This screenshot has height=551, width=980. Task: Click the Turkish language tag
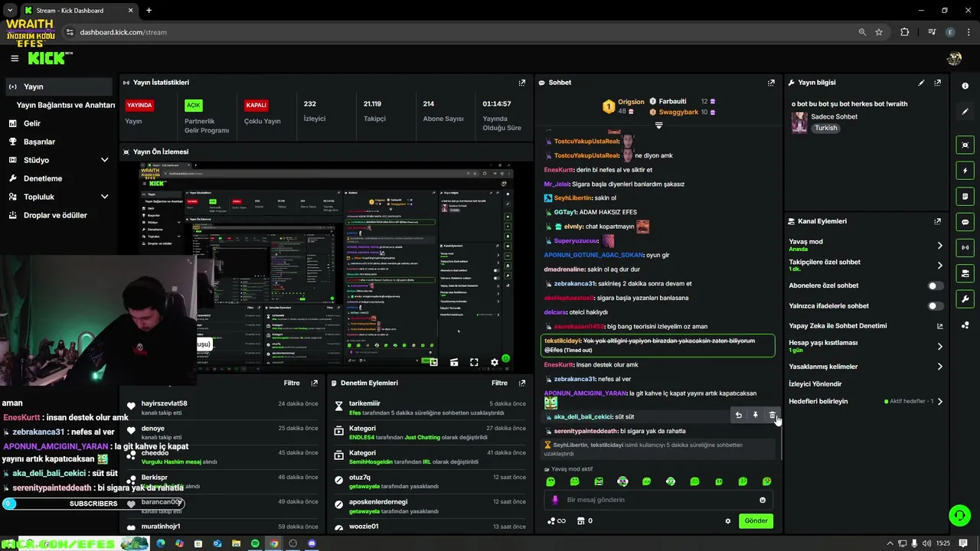tap(825, 128)
